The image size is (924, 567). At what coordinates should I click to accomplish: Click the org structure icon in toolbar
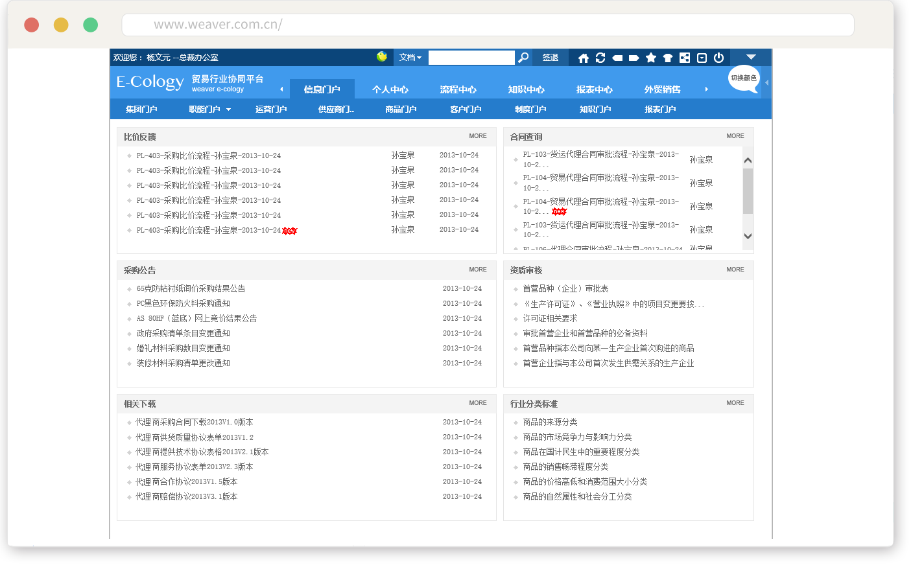tap(685, 58)
